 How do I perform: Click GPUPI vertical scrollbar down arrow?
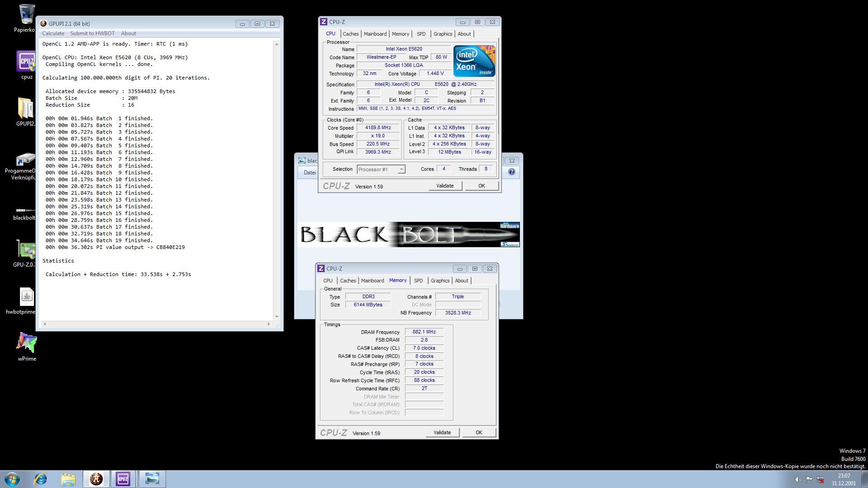point(277,316)
